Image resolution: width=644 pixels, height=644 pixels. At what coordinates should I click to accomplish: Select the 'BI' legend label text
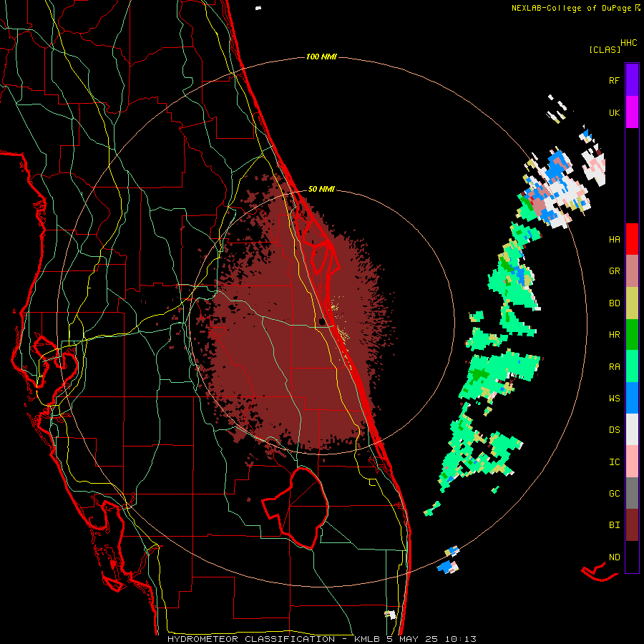tap(614, 525)
